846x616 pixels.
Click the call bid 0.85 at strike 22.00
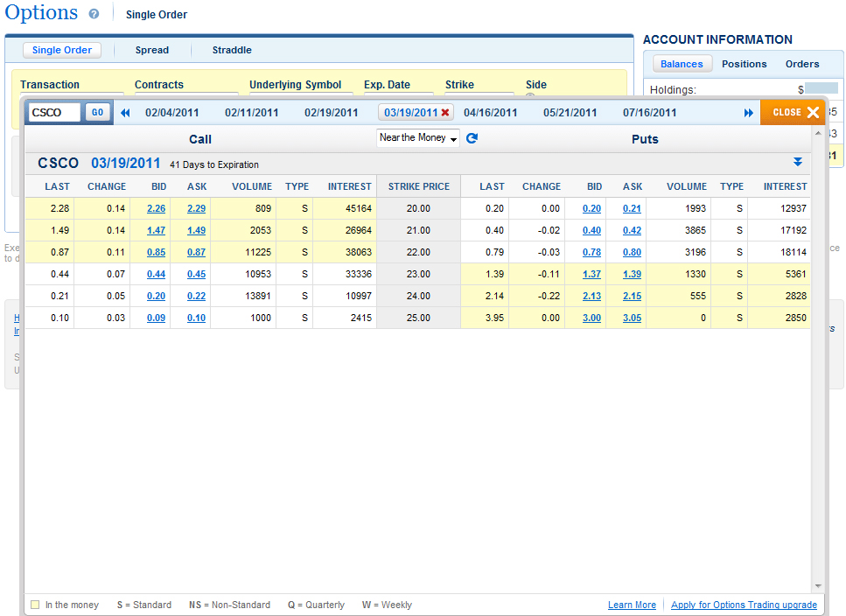(x=156, y=253)
